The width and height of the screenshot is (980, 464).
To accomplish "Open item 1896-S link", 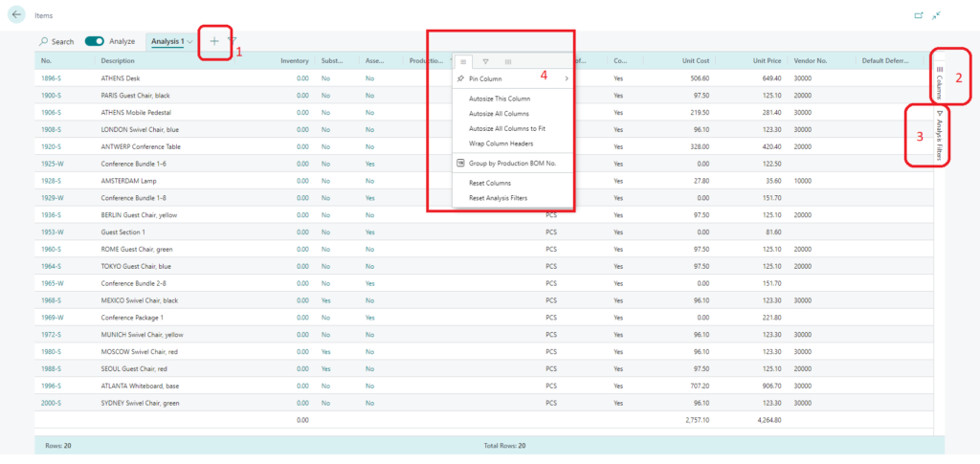I will 52,78.
